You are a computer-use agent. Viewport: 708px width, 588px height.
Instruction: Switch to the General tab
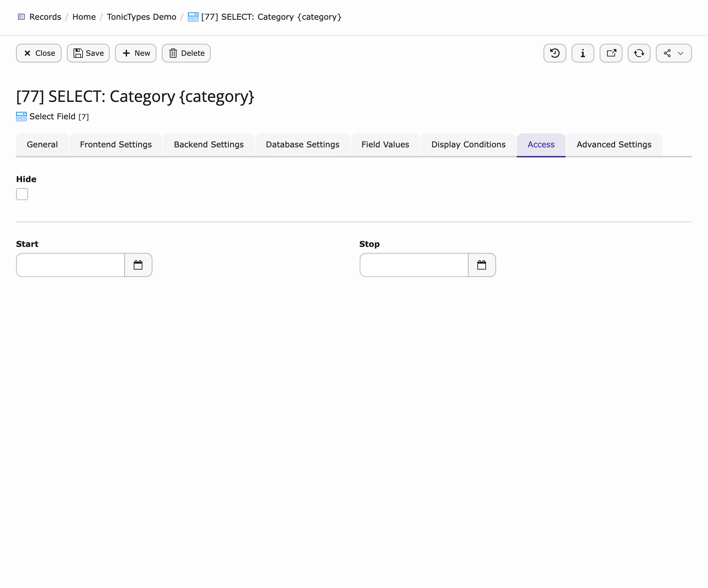pyautogui.click(x=42, y=145)
